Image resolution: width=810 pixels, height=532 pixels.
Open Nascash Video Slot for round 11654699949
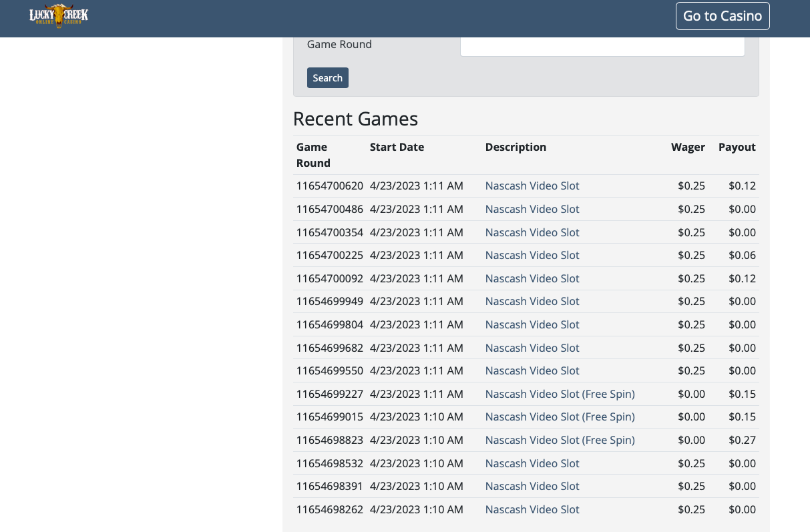pyautogui.click(x=532, y=301)
